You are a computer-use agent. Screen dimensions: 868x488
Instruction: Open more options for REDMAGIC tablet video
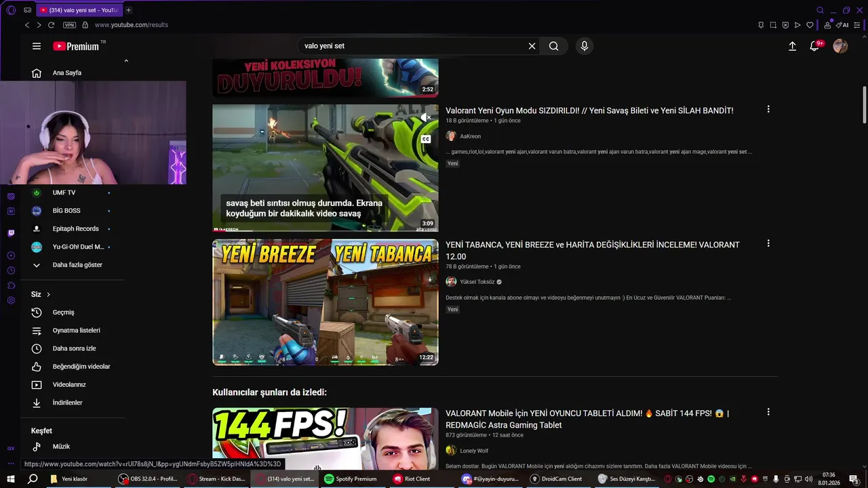tap(768, 412)
